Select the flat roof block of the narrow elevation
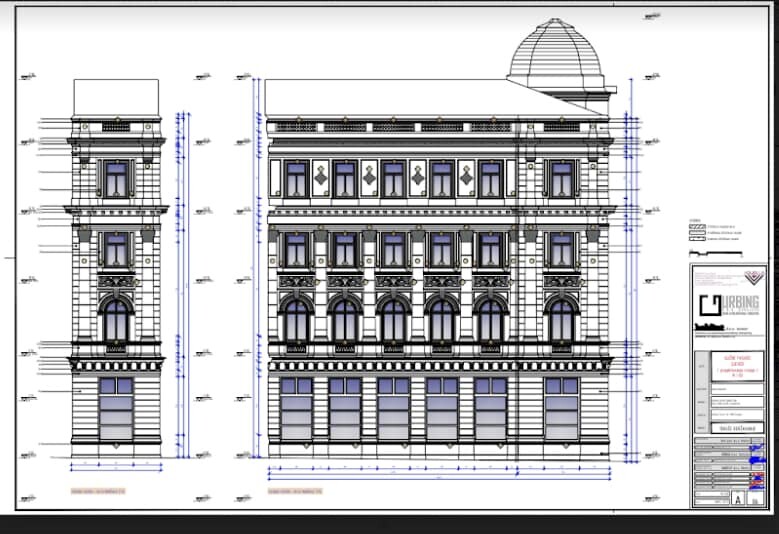This screenshot has height=534, width=779. (x=116, y=98)
